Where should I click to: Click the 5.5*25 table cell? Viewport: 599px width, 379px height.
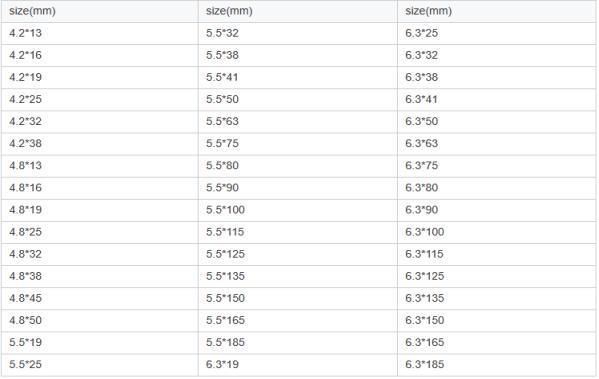[x=100, y=365]
